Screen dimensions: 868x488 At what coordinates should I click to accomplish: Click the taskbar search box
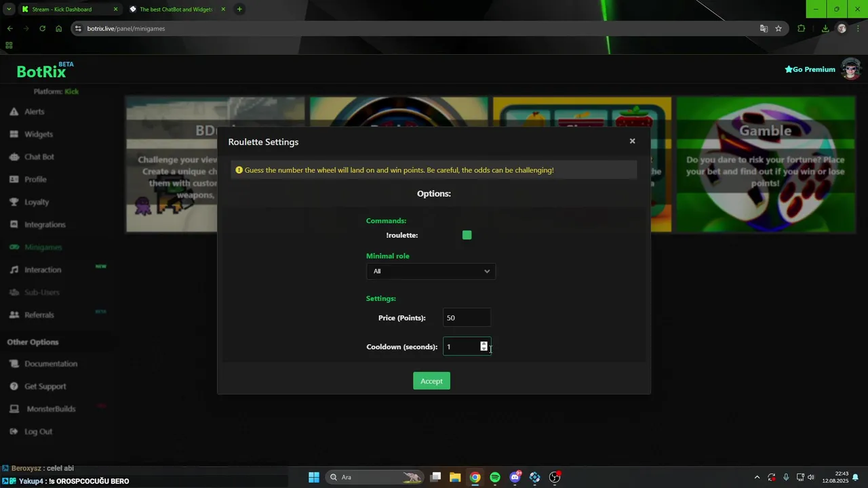374,477
